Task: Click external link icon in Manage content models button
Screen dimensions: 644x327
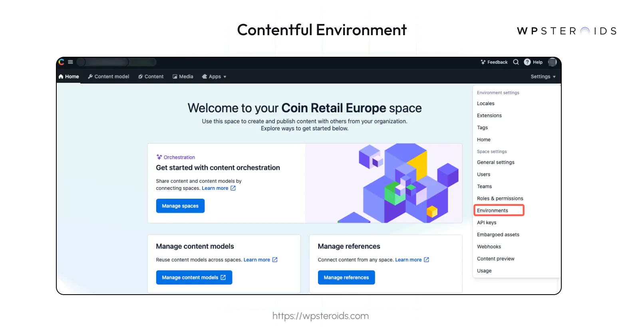Action: tap(223, 277)
